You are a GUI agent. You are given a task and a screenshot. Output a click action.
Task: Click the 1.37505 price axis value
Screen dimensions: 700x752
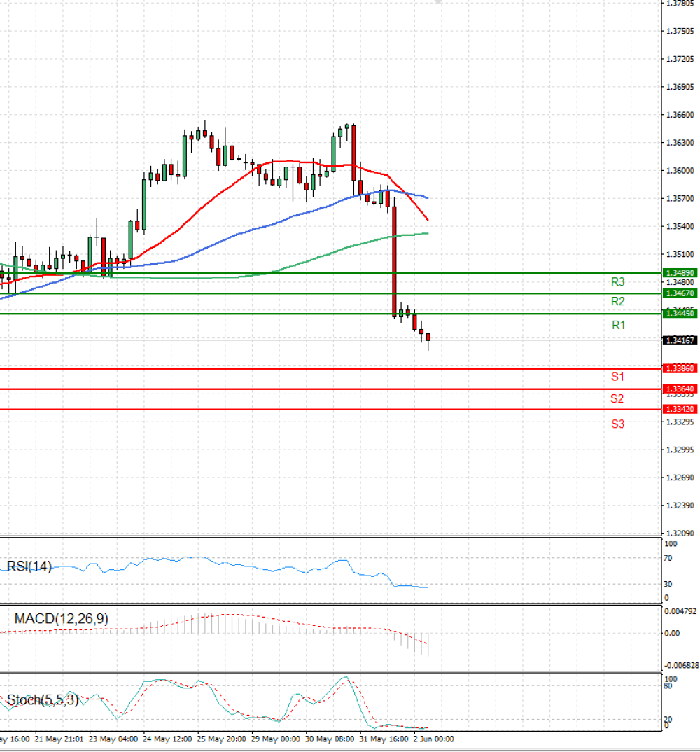[x=680, y=32]
